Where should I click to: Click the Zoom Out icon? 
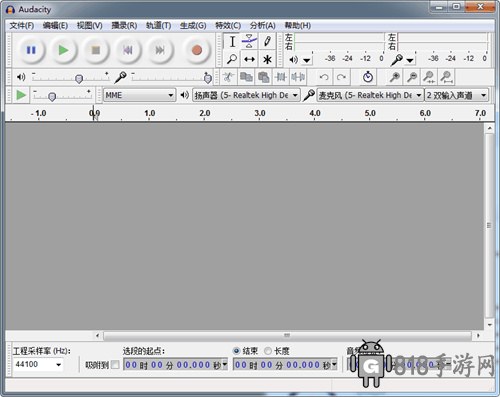point(412,77)
